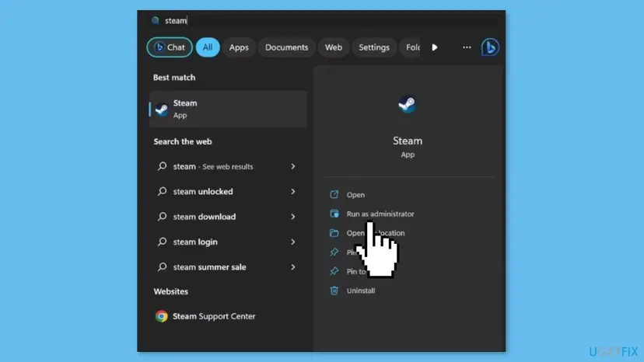Expand the chevron beside 'steam summer sale'
The width and height of the screenshot is (644, 362).
click(x=293, y=266)
